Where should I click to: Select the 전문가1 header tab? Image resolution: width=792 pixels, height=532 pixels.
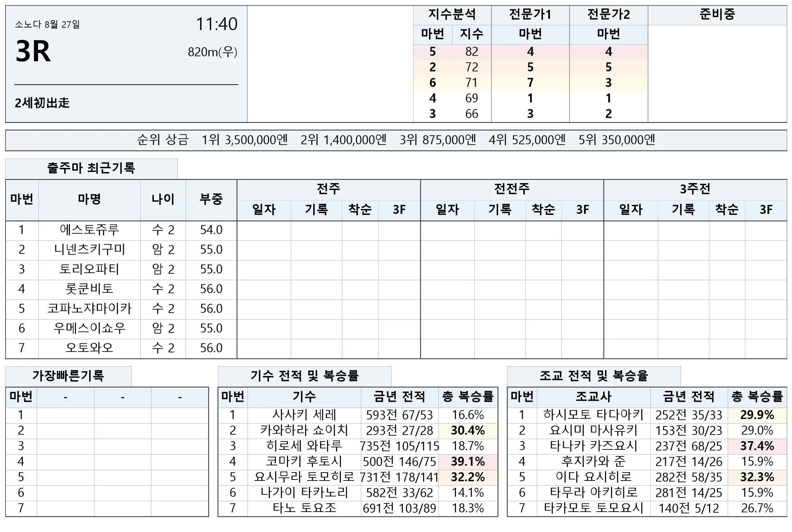coord(530,15)
